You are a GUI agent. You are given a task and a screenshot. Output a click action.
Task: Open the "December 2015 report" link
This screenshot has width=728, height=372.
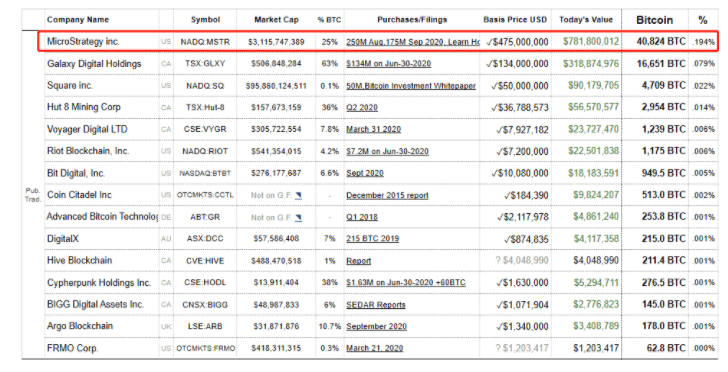(x=387, y=196)
